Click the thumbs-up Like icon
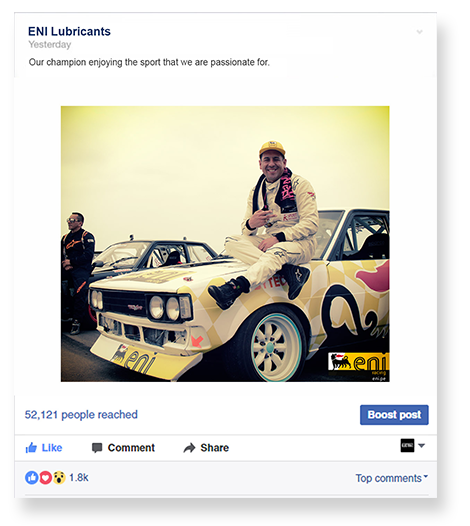470x526 pixels. coord(31,448)
